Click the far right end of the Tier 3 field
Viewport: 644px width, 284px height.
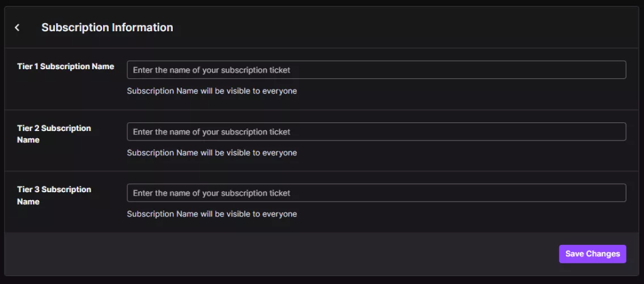coord(617,193)
